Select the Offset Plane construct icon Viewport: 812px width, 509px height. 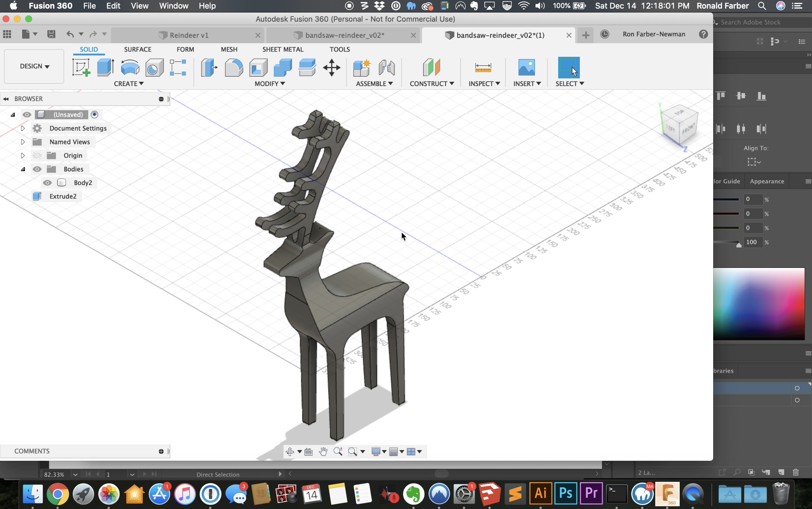click(431, 67)
